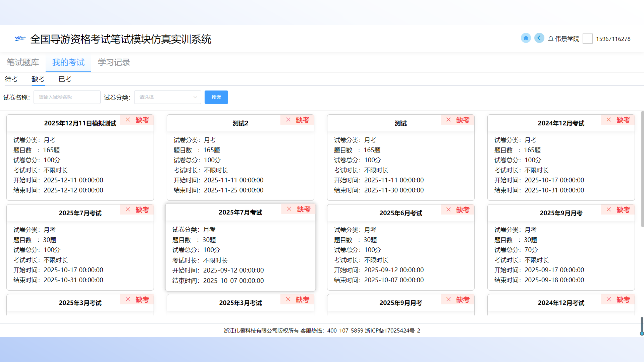644x362 pixels.
Task: Click the user avatar box
Action: tap(587, 39)
